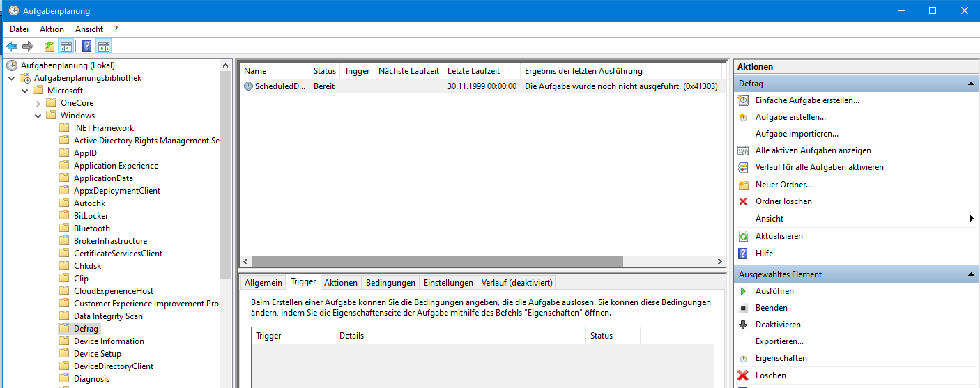980x388 pixels.
Task: Open the Ansicht menu in menu bar
Action: (89, 29)
